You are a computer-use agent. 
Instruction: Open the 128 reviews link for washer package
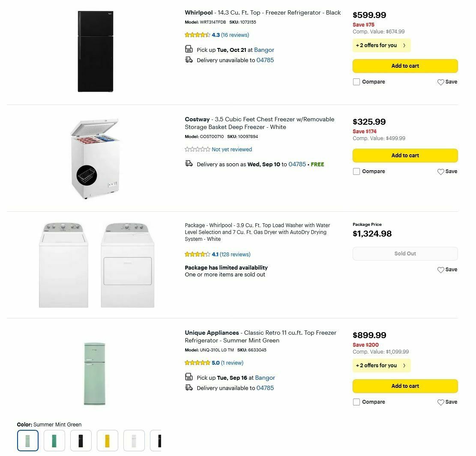pos(235,254)
